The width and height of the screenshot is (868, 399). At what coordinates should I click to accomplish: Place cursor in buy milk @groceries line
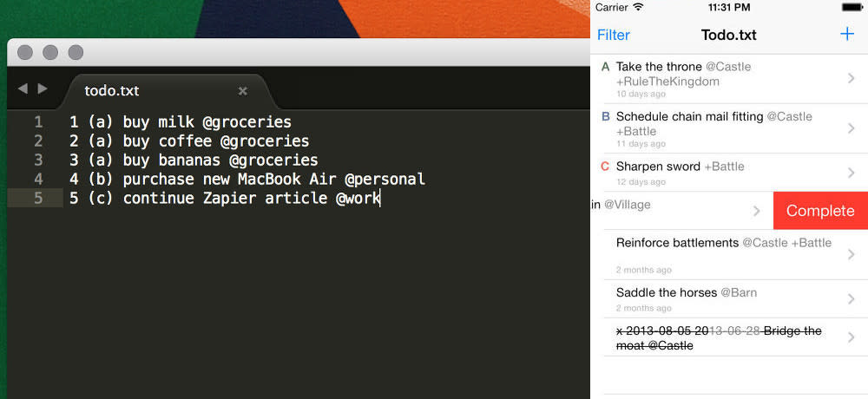click(181, 121)
